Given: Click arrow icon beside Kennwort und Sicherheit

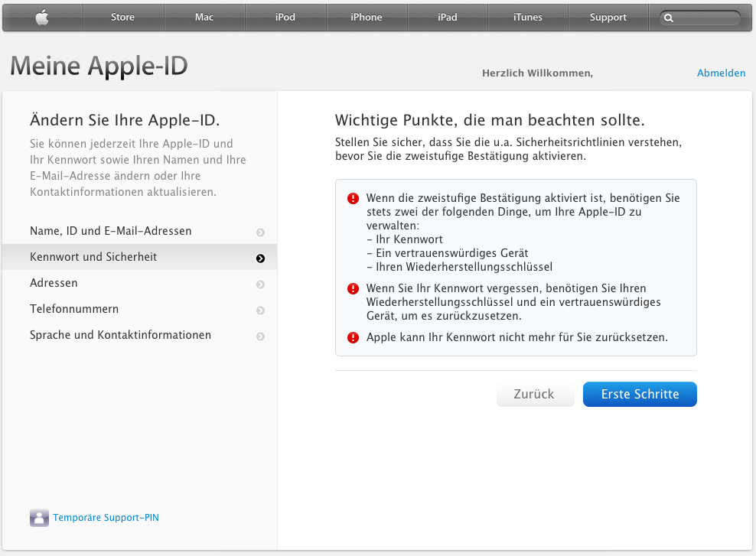Looking at the screenshot, I should tap(260, 258).
